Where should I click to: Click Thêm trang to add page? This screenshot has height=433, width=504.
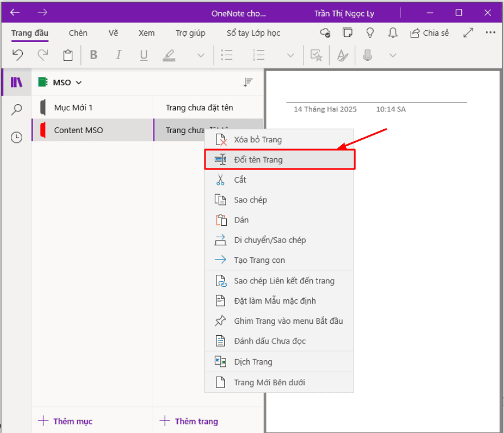pos(189,421)
